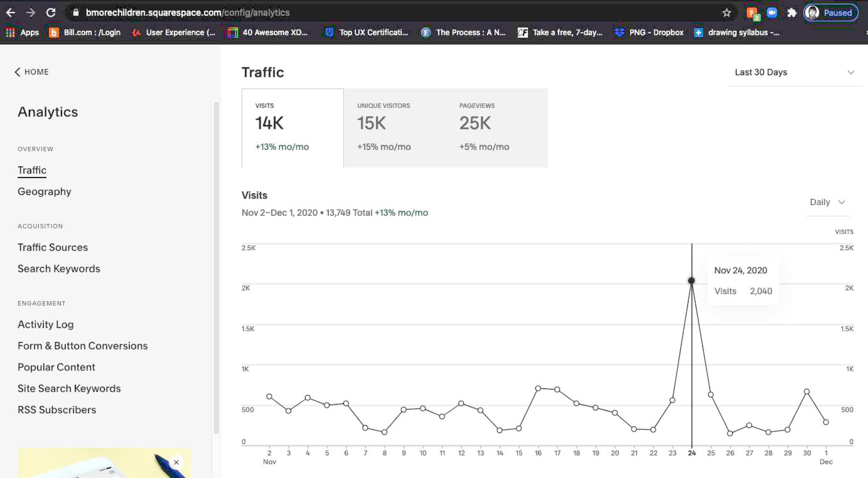Open the Extensions puzzle piece icon
The height and width of the screenshot is (478, 868).
pyautogui.click(x=791, y=13)
